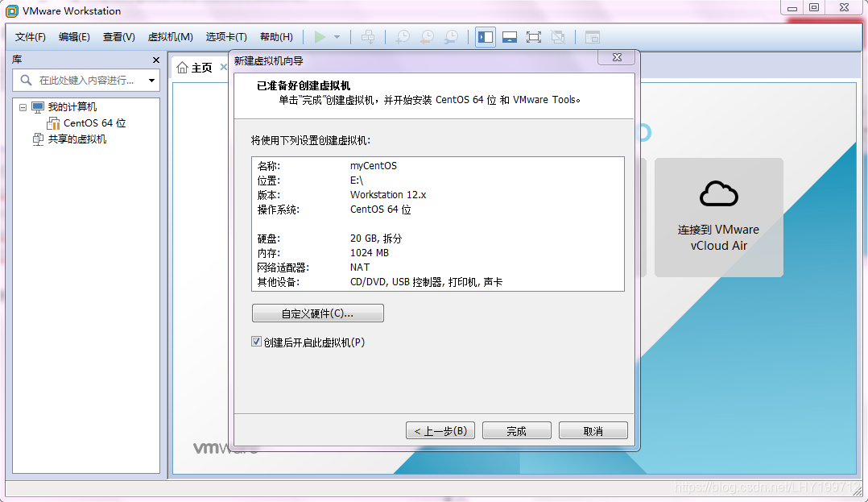Open the 编辑(E) menu

click(x=74, y=37)
